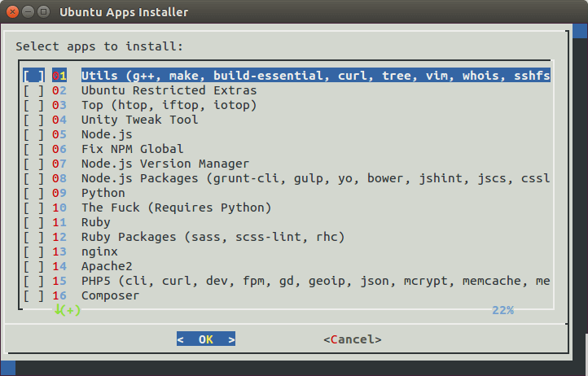The height and width of the screenshot is (376, 588).
Task: Minimize the Ubuntu Apps Installer window
Action: coord(29,12)
